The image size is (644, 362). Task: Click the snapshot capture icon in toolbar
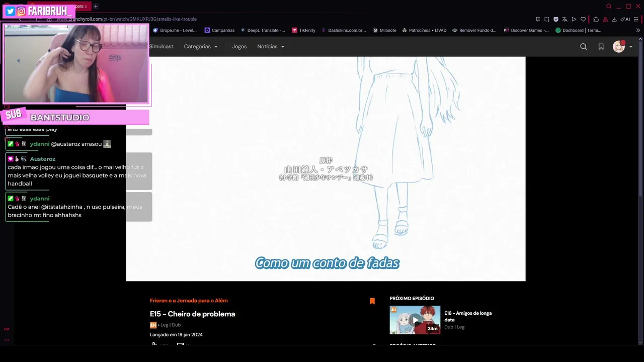(547, 19)
